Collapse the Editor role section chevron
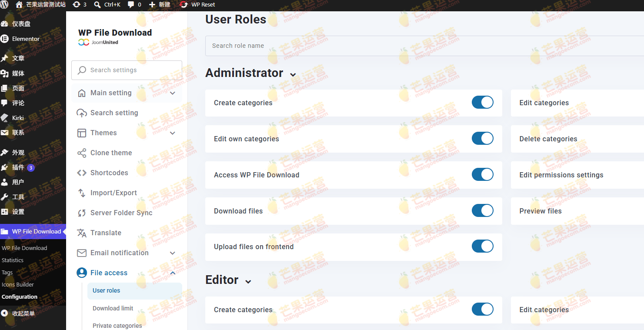 click(x=248, y=282)
